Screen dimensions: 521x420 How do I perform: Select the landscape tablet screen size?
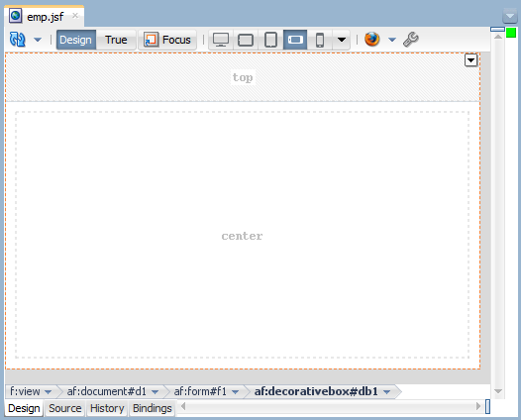246,40
